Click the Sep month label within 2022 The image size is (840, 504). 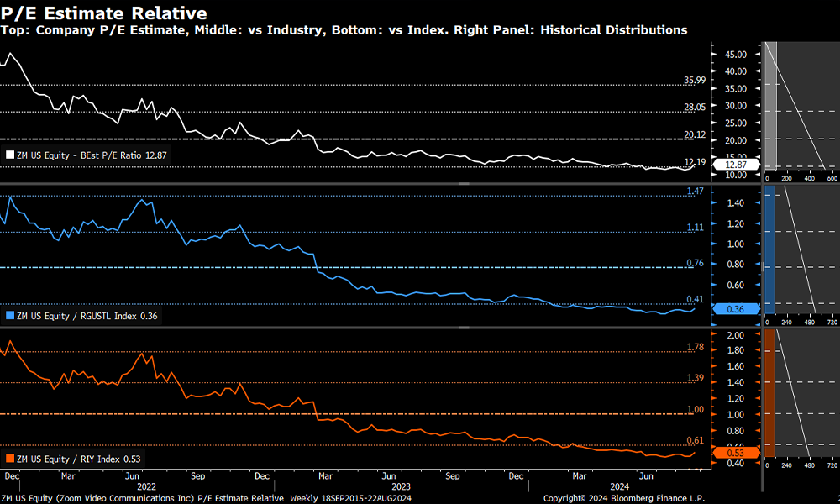pos(197,476)
